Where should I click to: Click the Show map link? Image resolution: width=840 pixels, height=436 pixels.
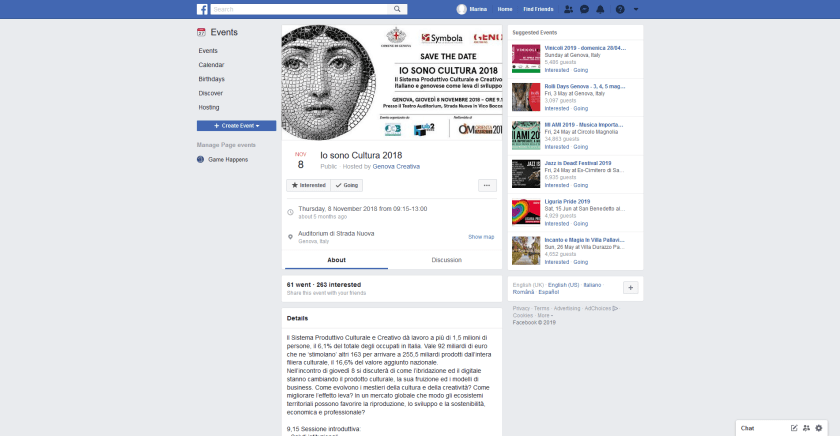(481, 237)
